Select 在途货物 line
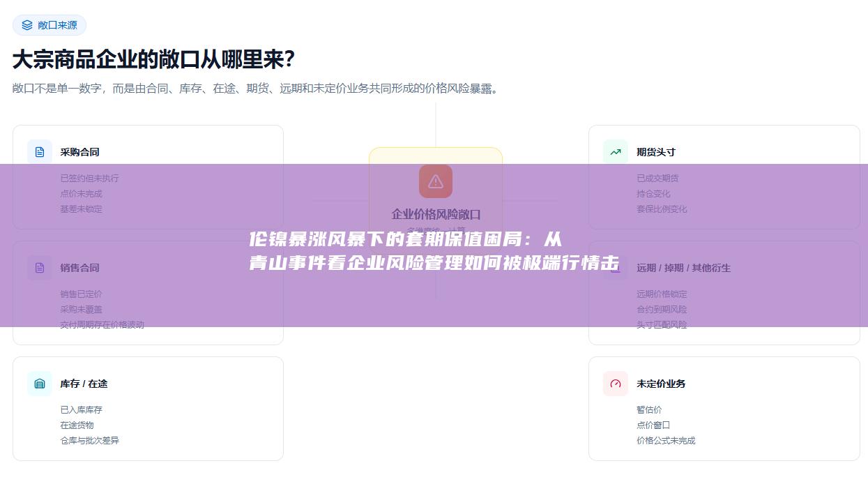The height and width of the screenshot is (491, 868). click(x=77, y=425)
